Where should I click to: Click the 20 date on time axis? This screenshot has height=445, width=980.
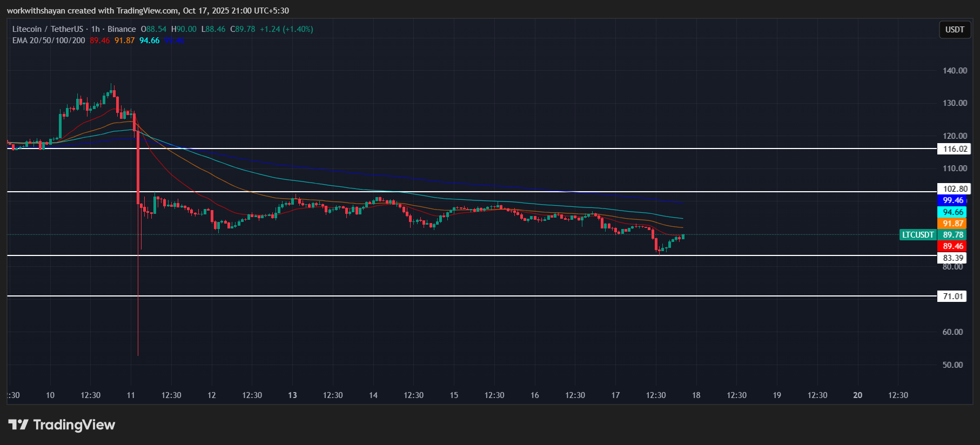tap(857, 395)
